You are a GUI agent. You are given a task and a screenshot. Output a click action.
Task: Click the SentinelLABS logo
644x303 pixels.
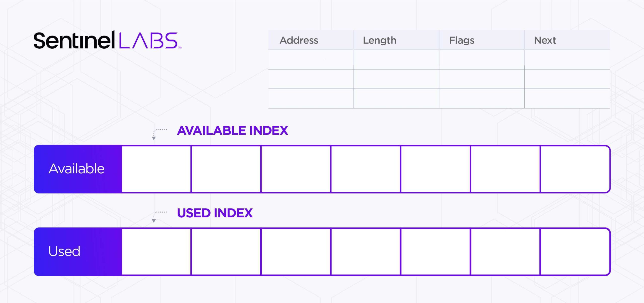pos(107,40)
